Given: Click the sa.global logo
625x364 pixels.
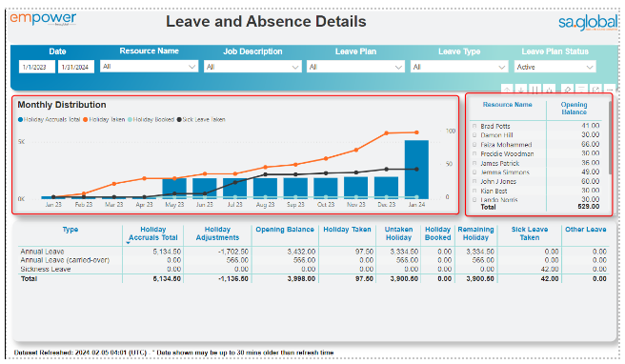Looking at the screenshot, I should pos(589,23).
